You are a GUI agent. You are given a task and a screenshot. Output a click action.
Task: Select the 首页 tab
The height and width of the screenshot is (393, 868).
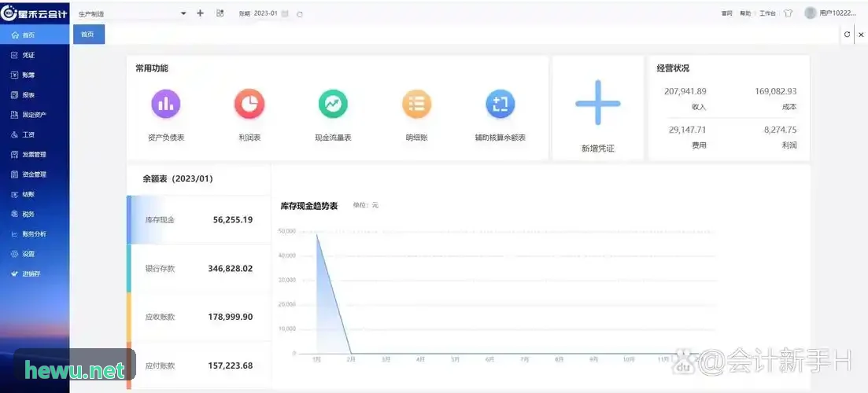tap(89, 35)
